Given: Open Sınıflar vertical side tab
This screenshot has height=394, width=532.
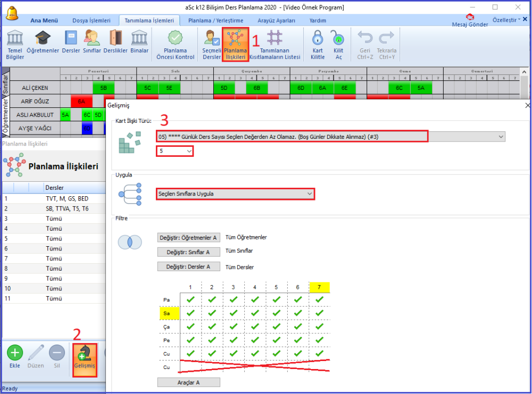Looking at the screenshot, I should coord(5,83).
